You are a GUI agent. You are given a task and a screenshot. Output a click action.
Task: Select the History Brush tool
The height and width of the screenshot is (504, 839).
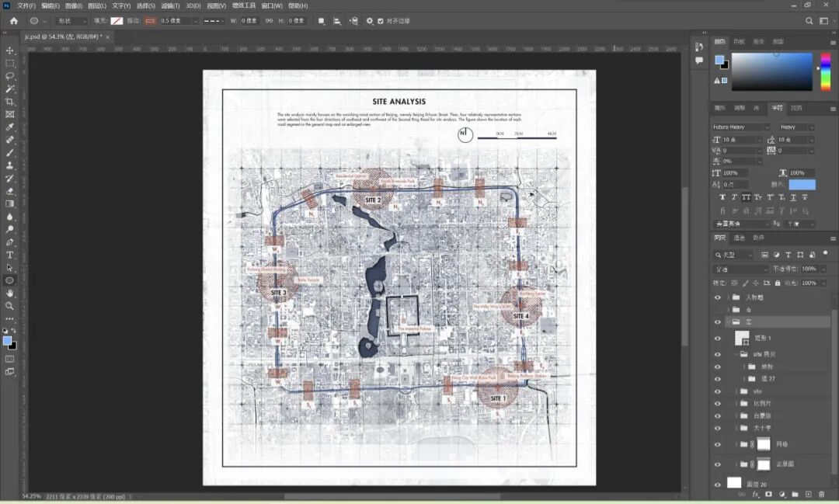9,179
